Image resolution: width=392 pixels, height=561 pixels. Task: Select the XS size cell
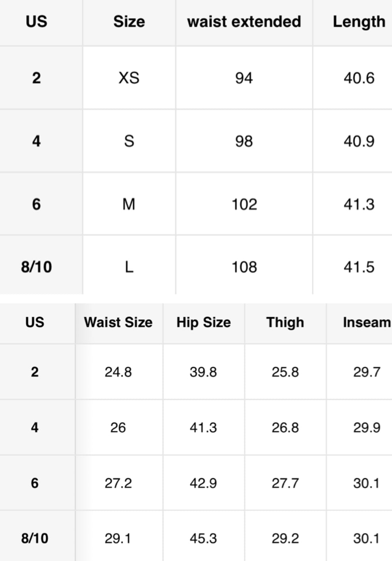[x=129, y=78]
